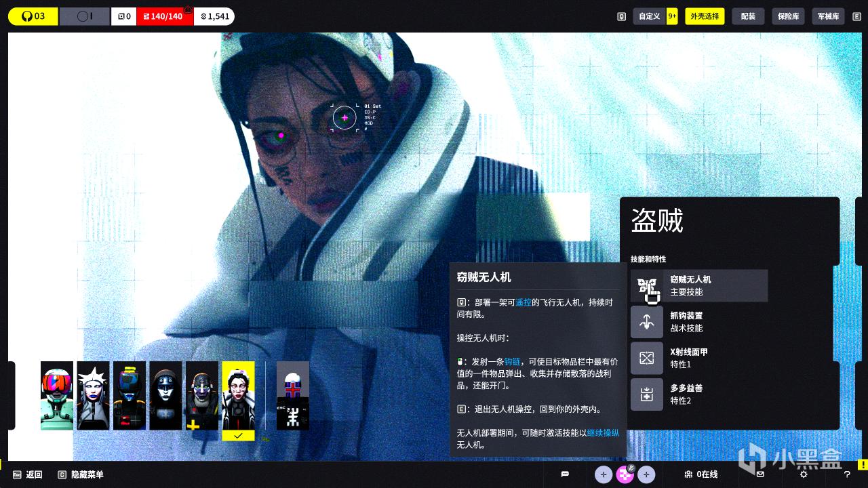Select the 窃贼无人机 主要技能 label
Image resolution: width=868 pixels, height=488 pixels.
(690, 286)
